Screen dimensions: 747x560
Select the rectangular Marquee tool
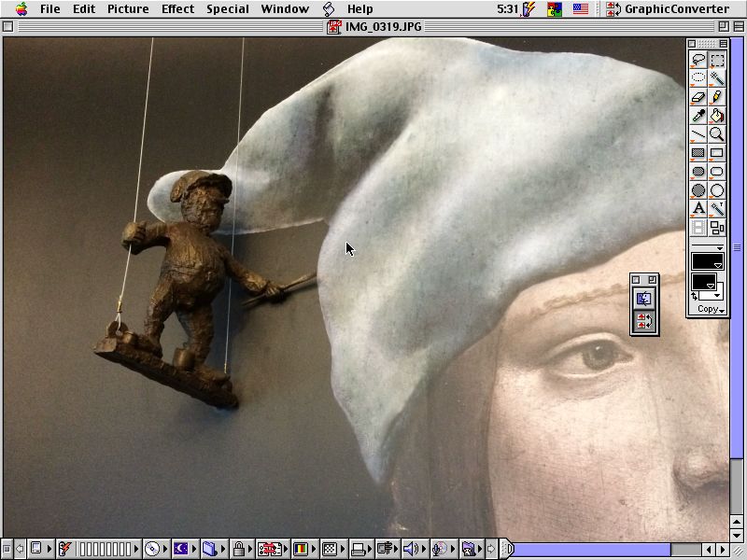pos(717,60)
